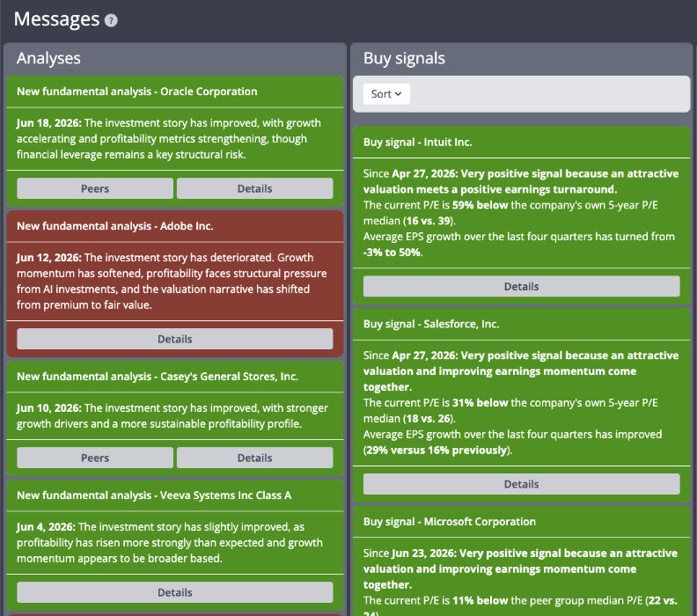
Task: Click the 'Messages' page title
Action: pyautogui.click(x=57, y=19)
